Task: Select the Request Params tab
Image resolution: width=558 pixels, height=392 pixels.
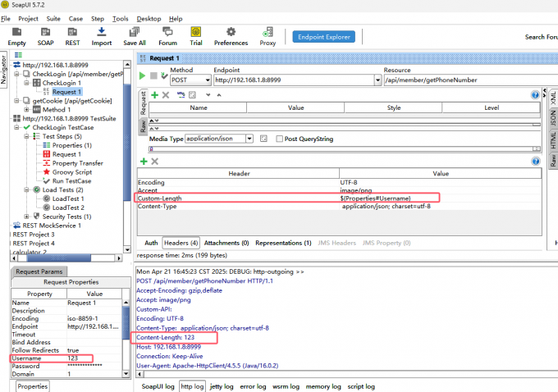Action: [x=39, y=271]
